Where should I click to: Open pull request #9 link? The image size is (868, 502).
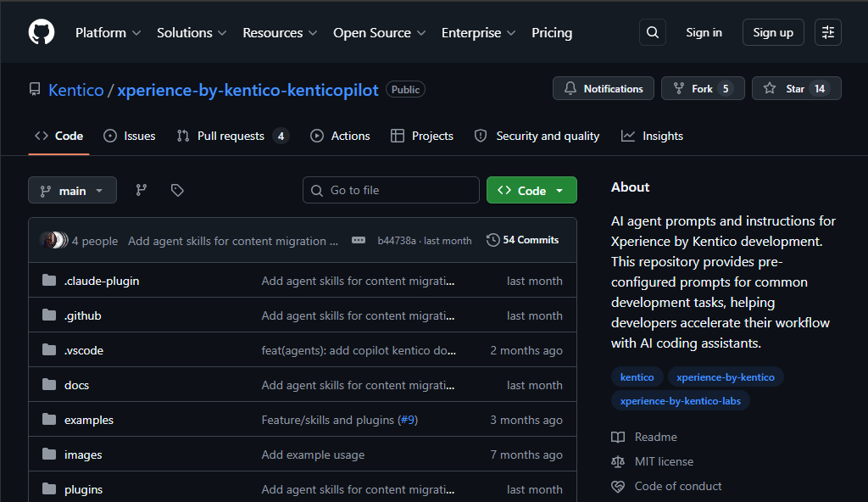click(408, 420)
